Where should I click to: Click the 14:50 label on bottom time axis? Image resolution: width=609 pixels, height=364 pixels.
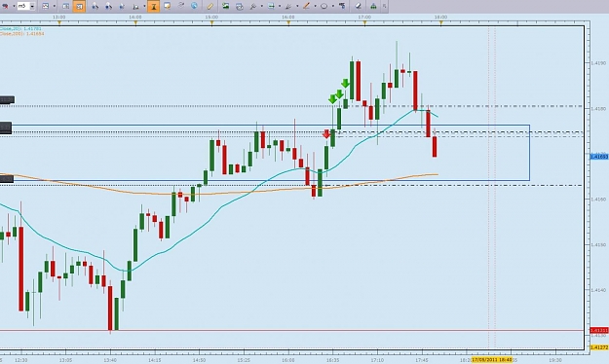[x=199, y=360]
